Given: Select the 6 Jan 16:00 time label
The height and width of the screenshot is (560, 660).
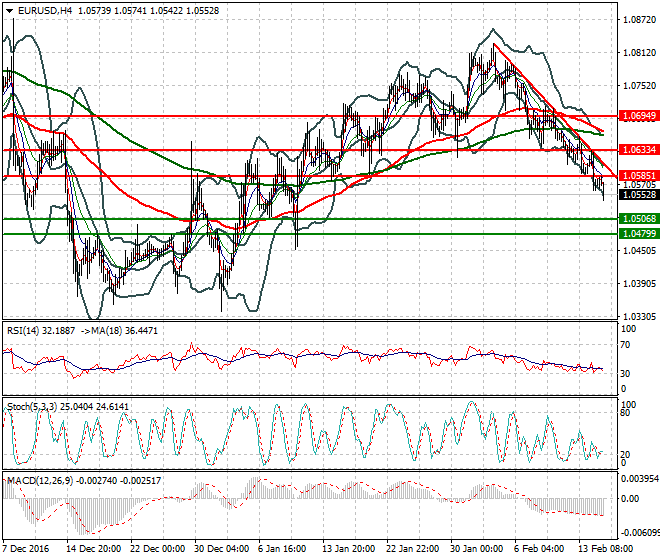Looking at the screenshot, I should click(282, 549).
